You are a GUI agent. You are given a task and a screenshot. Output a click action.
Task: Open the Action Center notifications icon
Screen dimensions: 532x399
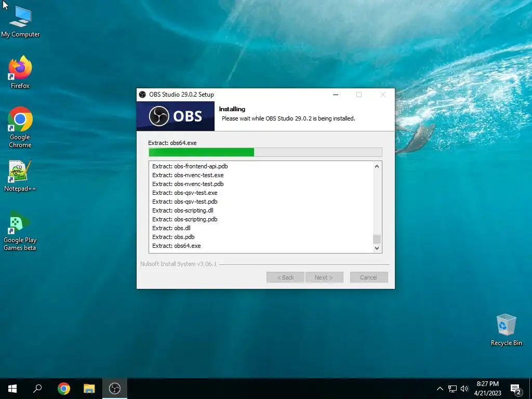click(515, 390)
